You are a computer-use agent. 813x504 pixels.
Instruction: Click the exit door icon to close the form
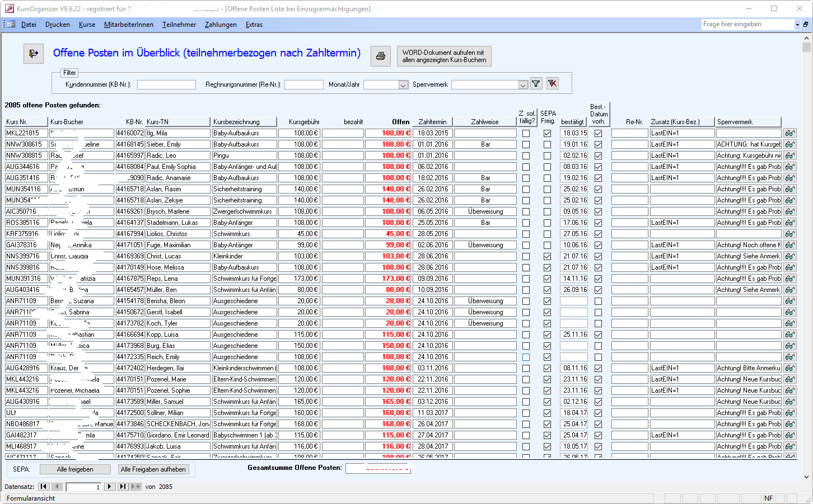(x=34, y=54)
